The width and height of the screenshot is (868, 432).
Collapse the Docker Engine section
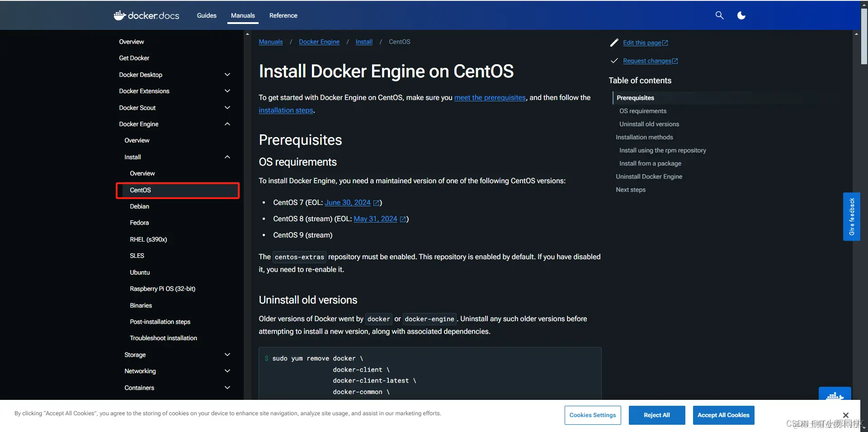point(227,124)
